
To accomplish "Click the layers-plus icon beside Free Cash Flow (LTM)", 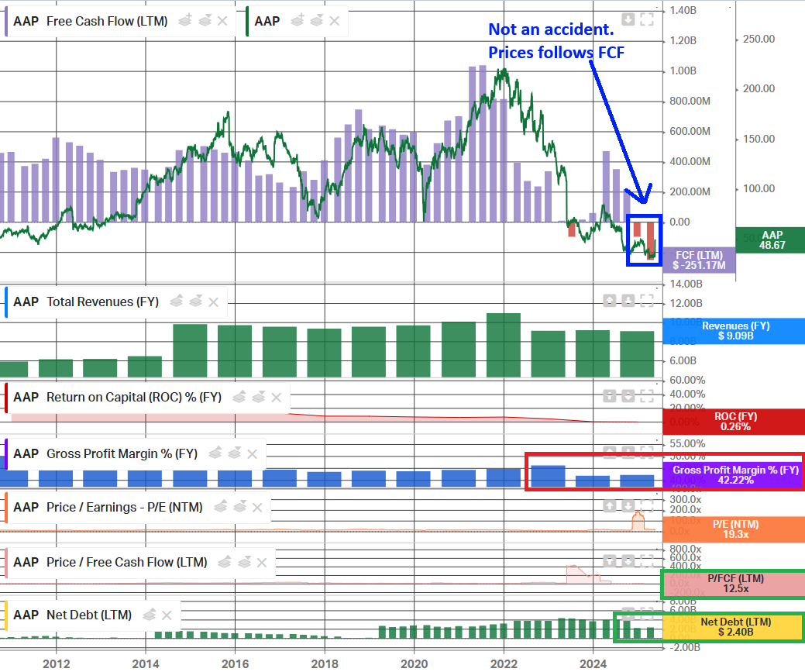I will click(x=185, y=21).
